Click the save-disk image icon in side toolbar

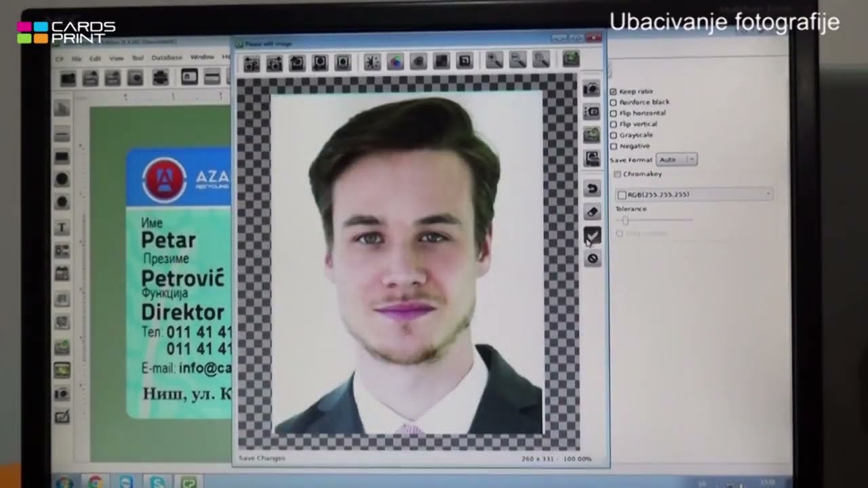click(592, 159)
